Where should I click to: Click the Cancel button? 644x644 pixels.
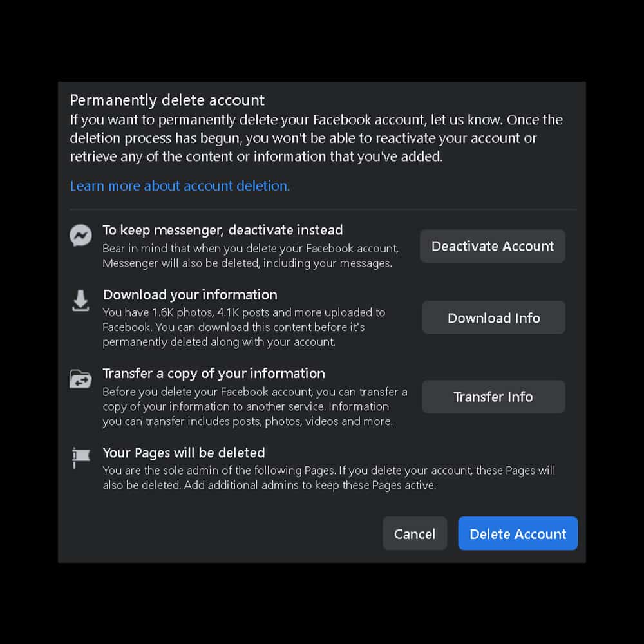click(x=414, y=533)
